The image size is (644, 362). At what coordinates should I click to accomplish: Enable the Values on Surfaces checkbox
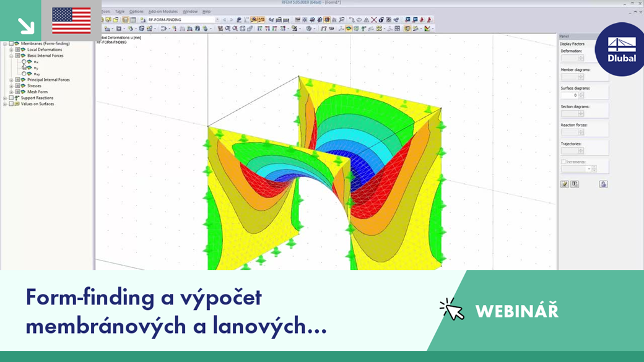tap(11, 104)
